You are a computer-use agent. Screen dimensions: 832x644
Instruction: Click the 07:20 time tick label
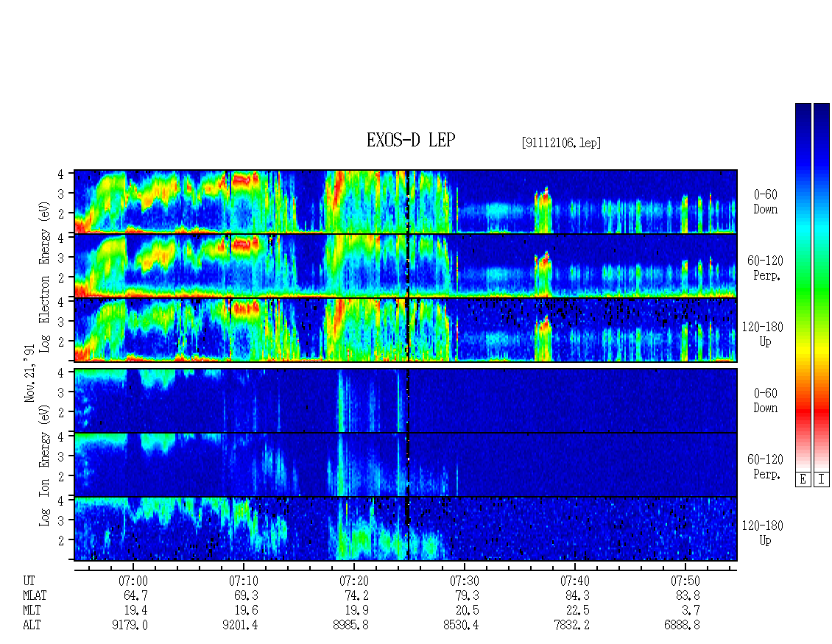[354, 581]
